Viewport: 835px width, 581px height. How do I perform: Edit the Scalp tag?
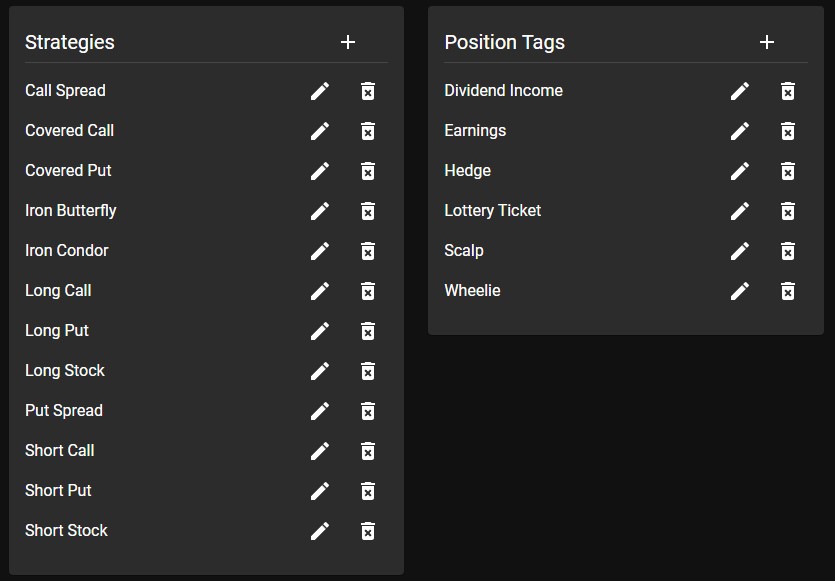click(x=740, y=251)
